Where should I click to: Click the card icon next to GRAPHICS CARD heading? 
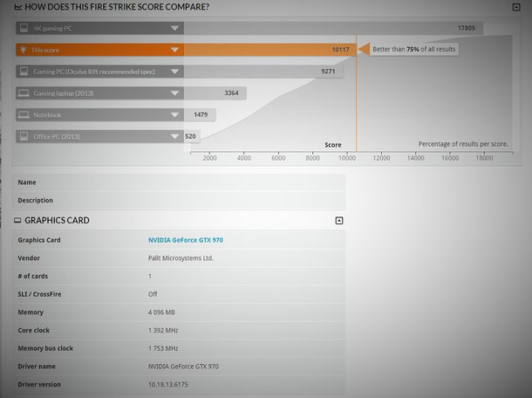point(17,221)
